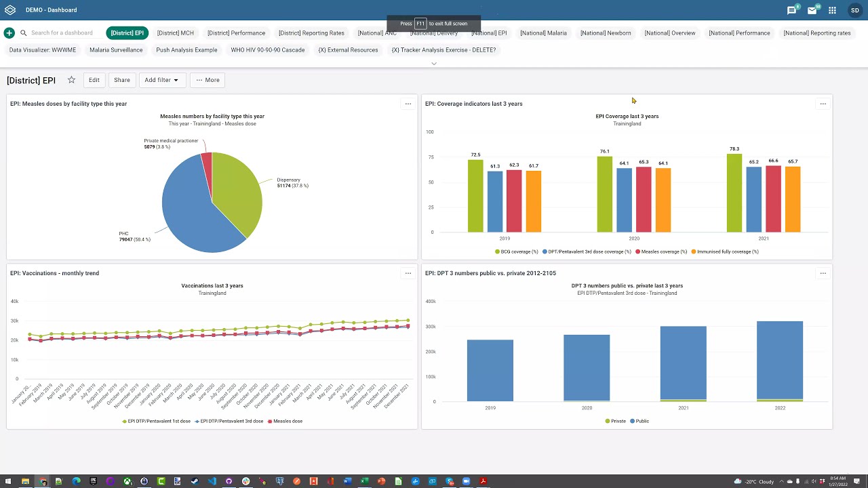This screenshot has height=488, width=868.
Task: Click the search for a dashboard field
Action: click(x=62, y=33)
